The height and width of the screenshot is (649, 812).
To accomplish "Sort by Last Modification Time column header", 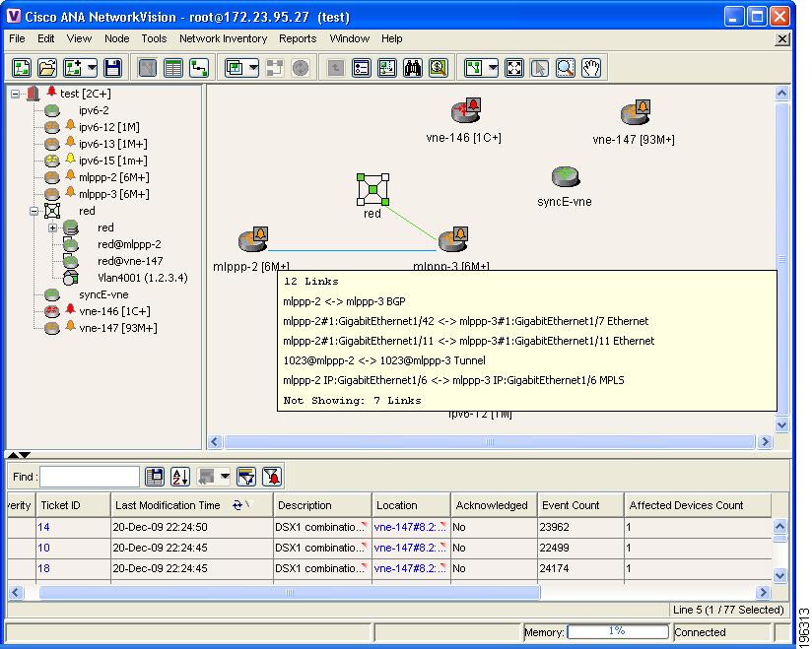I will pyautogui.click(x=191, y=505).
